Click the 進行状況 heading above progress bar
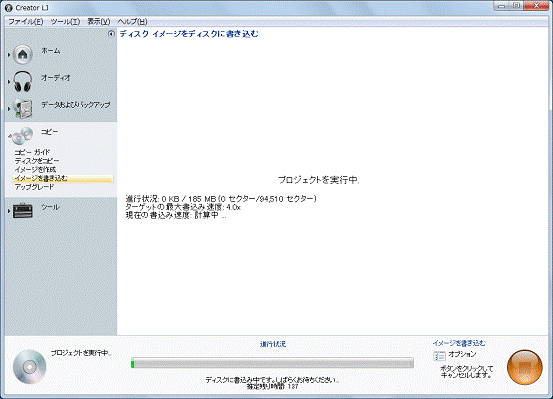 (273, 344)
